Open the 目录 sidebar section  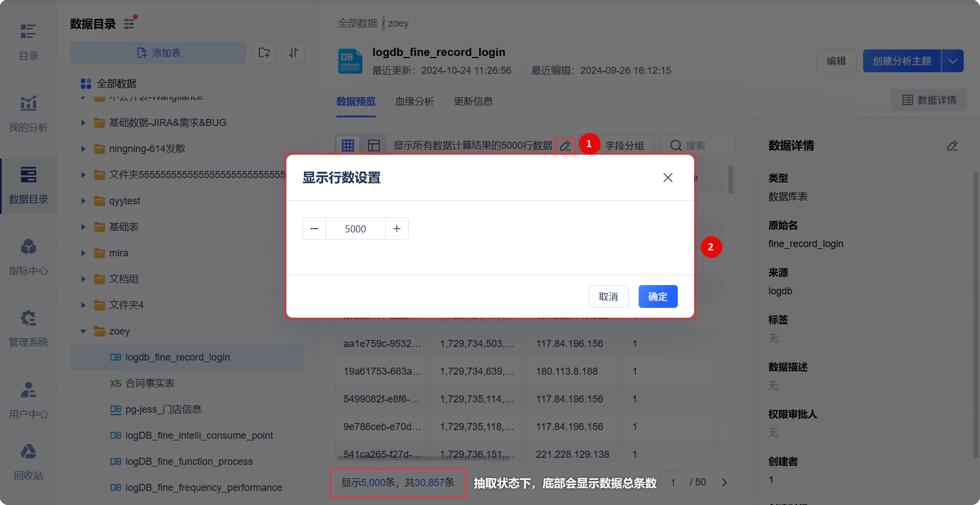(x=28, y=41)
